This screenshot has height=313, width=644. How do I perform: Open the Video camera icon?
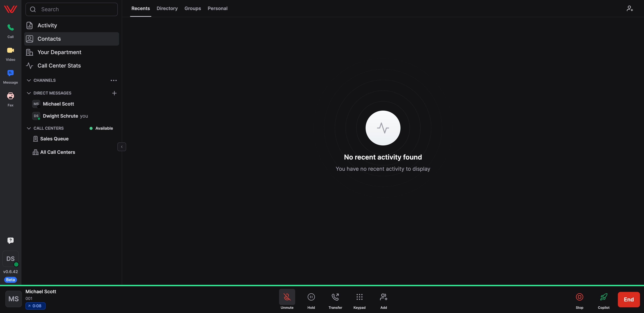[x=11, y=50]
